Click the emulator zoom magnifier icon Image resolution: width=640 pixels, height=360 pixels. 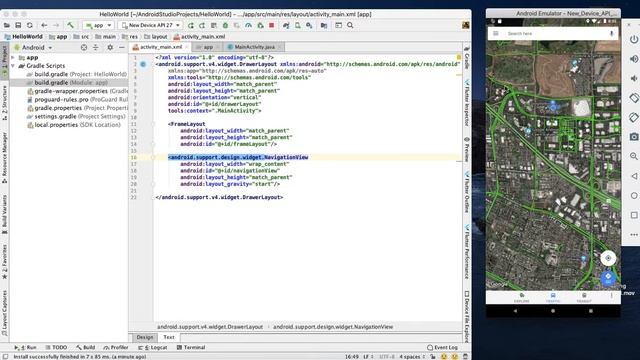click(x=633, y=156)
